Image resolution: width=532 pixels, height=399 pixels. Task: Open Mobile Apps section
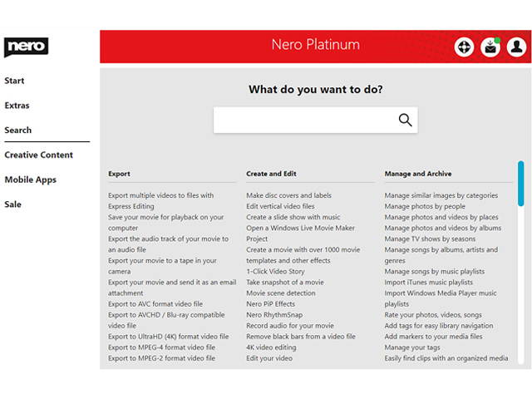point(29,180)
